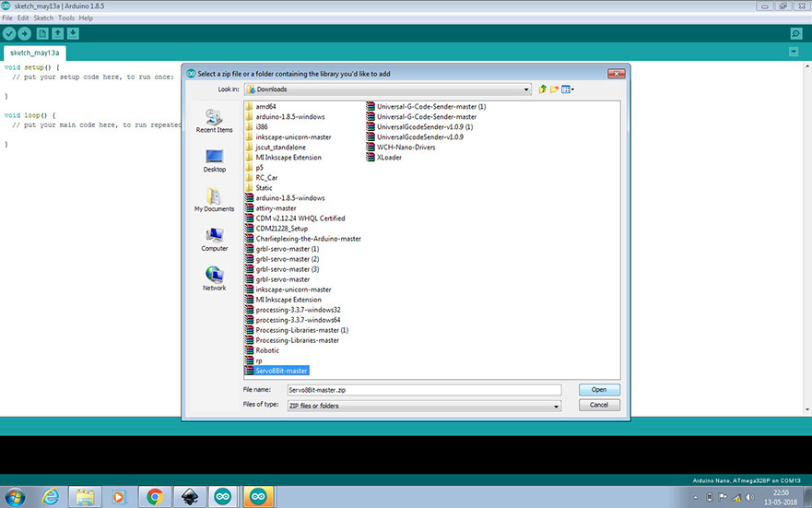Open the Tools menu
812x508 pixels.
[66, 18]
